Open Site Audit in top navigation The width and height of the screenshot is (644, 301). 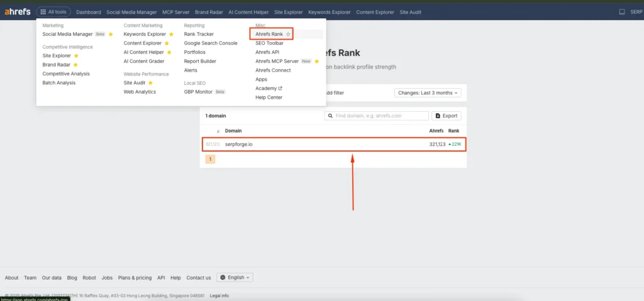pyautogui.click(x=410, y=12)
